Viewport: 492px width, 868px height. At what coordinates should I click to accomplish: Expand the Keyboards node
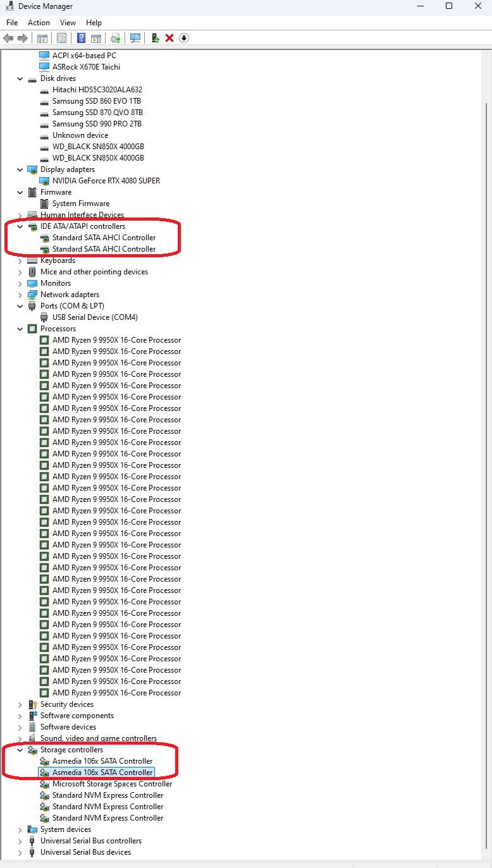20,260
